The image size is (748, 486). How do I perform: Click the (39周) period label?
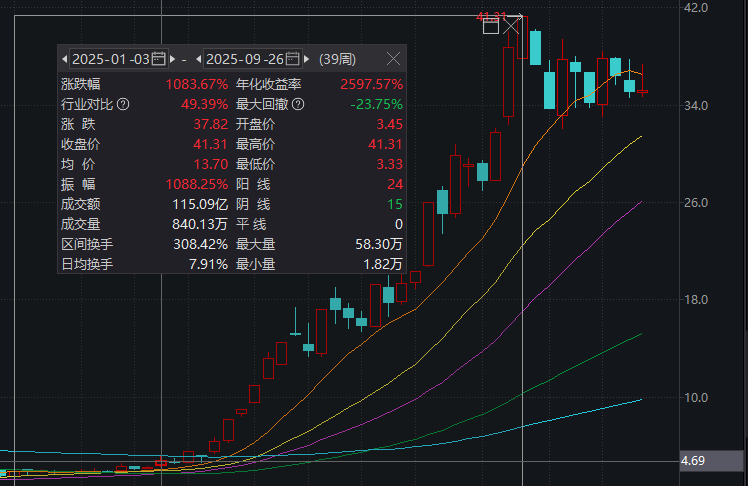coord(340,59)
